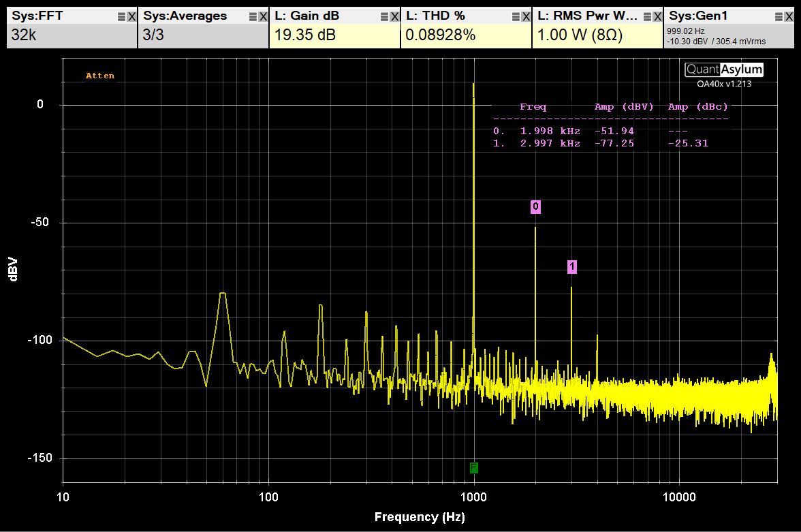Open the Sys:Averages tile menu icon
The height and width of the screenshot is (532, 801).
253,17
